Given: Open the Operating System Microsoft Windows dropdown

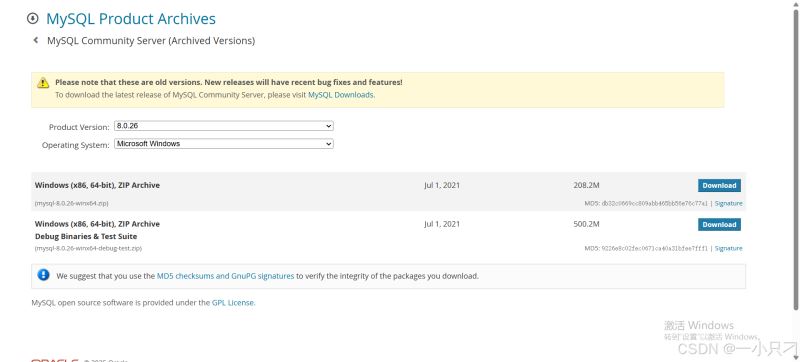Looking at the screenshot, I should click(223, 144).
